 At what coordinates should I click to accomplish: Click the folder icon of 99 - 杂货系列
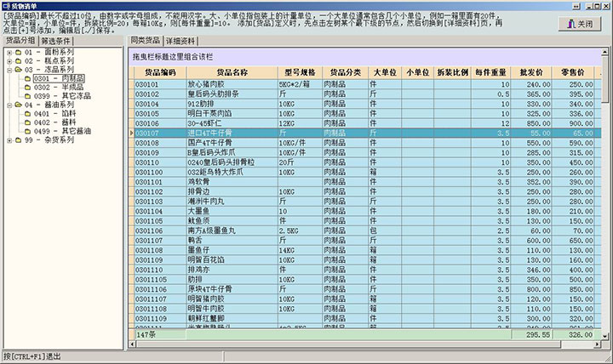point(18,139)
